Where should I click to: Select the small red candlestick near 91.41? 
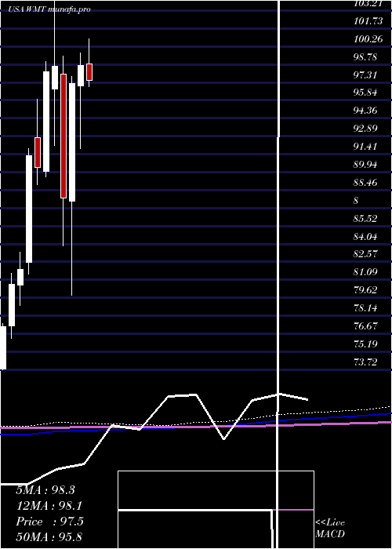38,152
